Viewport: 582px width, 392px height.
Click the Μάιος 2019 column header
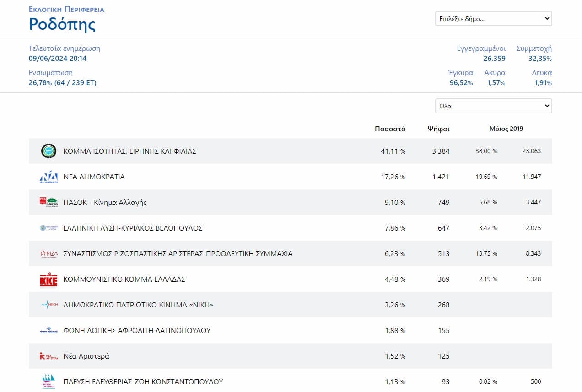[506, 129]
